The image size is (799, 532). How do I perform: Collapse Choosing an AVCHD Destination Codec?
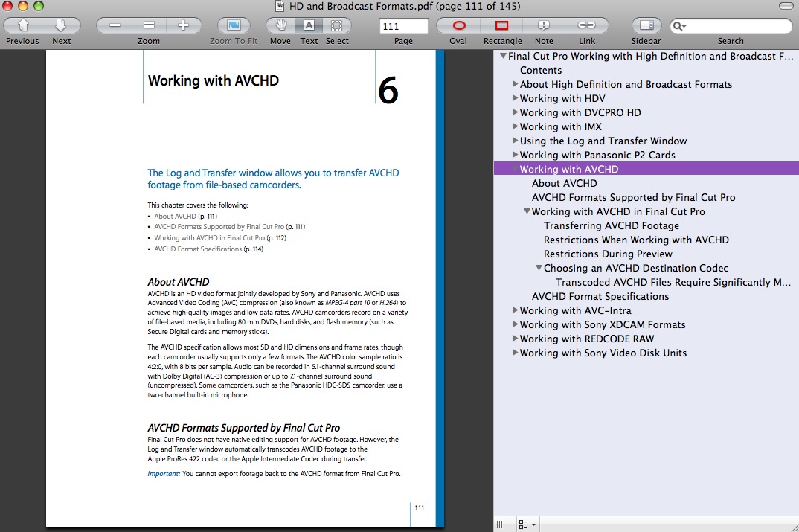pyautogui.click(x=539, y=268)
